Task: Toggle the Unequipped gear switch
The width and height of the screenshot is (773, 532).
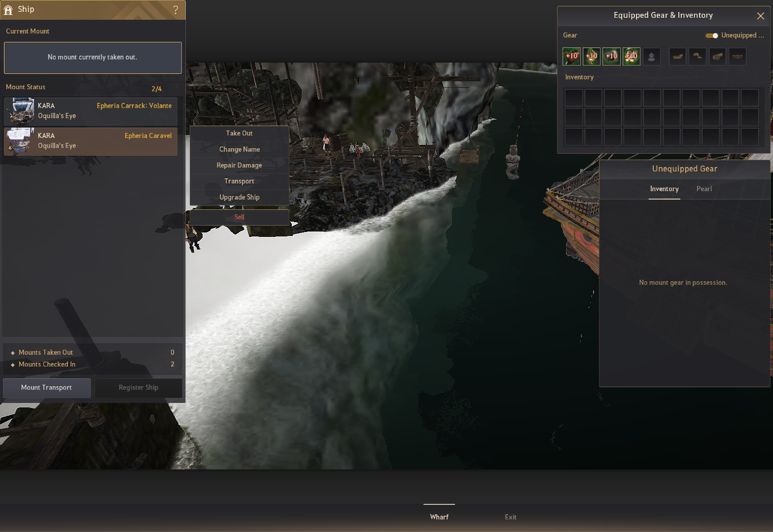Action: (x=711, y=35)
